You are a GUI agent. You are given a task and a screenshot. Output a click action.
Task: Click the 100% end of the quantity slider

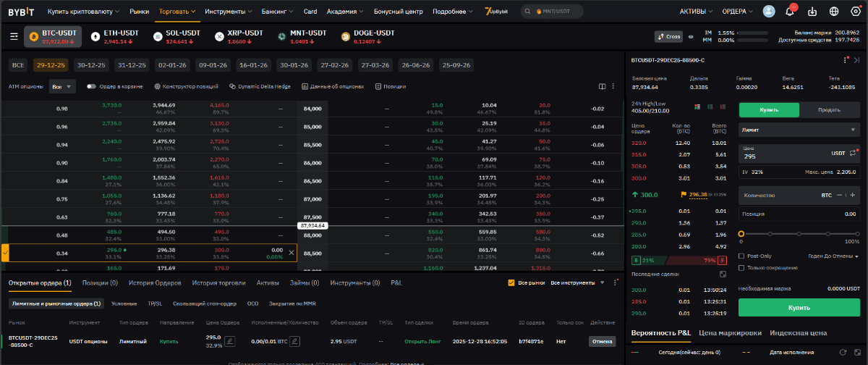[856, 233]
